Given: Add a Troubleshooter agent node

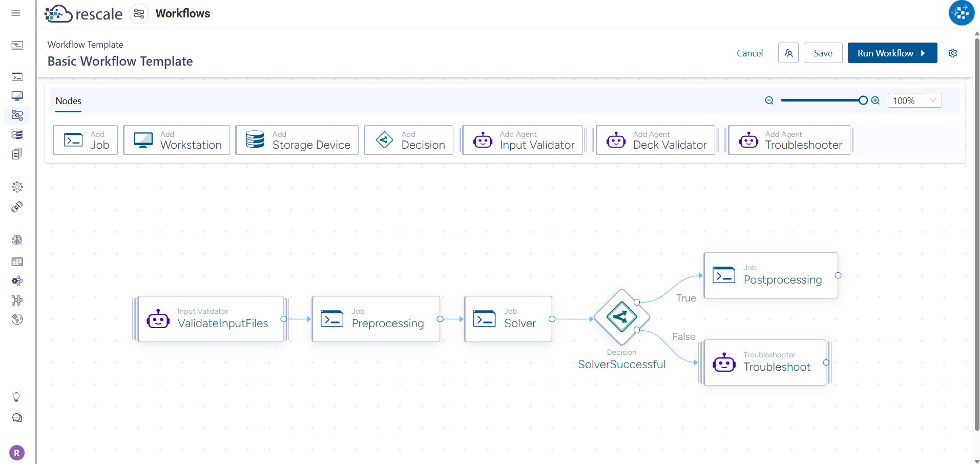Looking at the screenshot, I should (789, 140).
